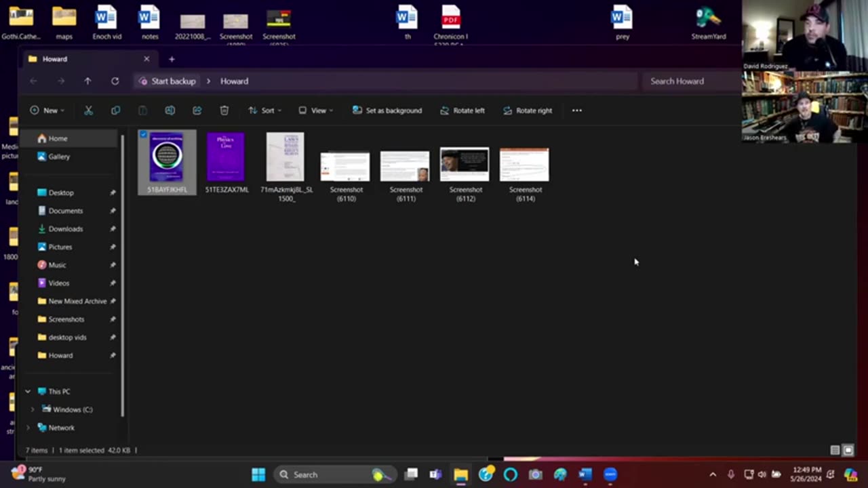
Task: Click Howard breadcrumb in address bar
Action: 234,81
